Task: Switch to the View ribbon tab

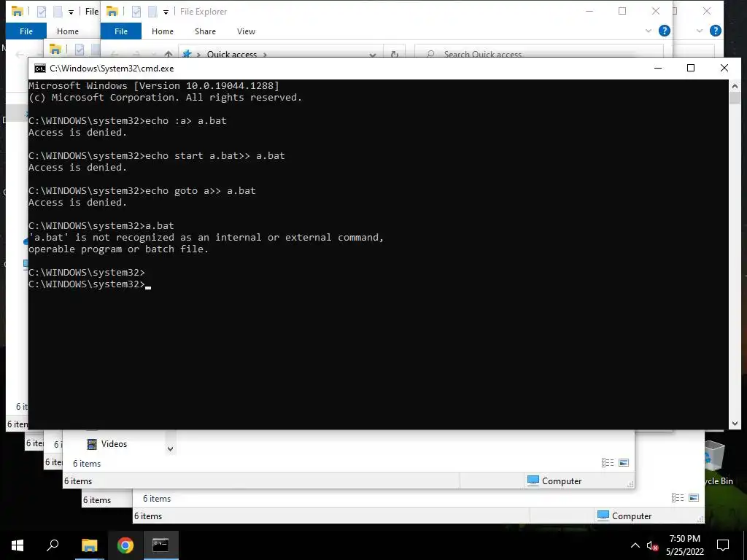Action: [246, 31]
